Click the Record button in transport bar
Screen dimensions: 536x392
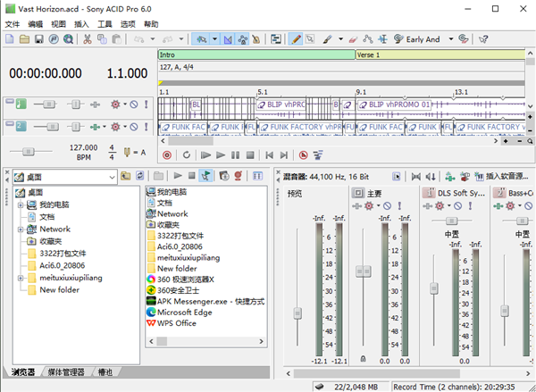tap(166, 154)
